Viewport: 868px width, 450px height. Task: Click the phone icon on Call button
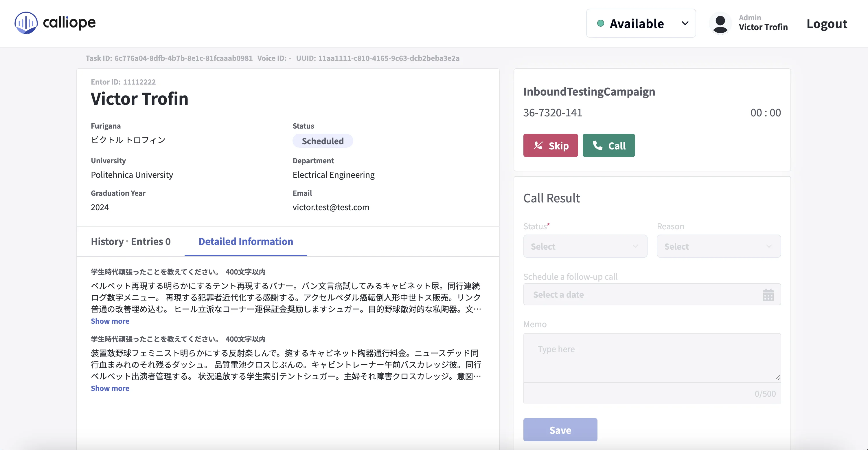pos(597,145)
